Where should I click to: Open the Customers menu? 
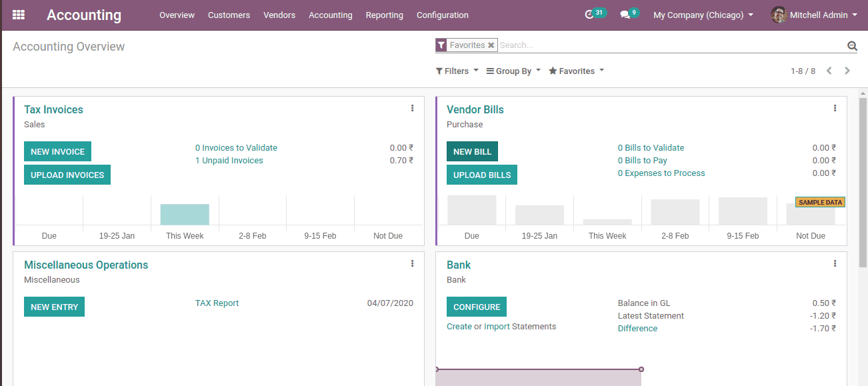tap(229, 15)
